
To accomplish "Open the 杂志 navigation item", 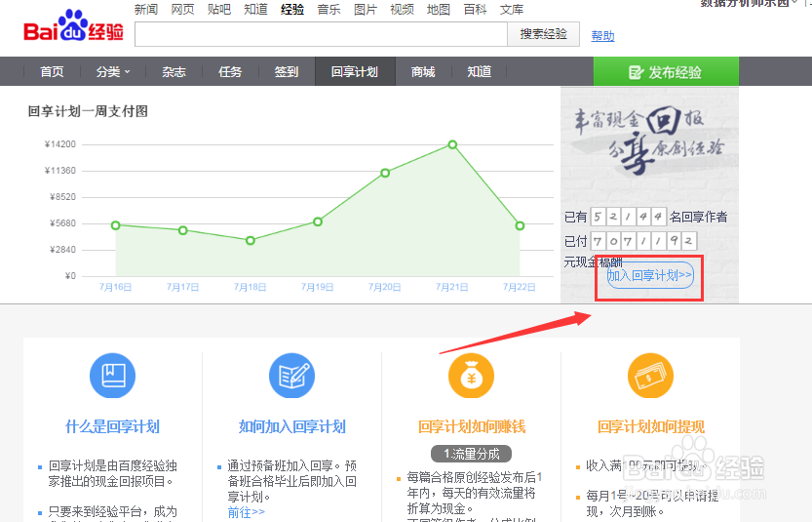I will click(x=174, y=71).
